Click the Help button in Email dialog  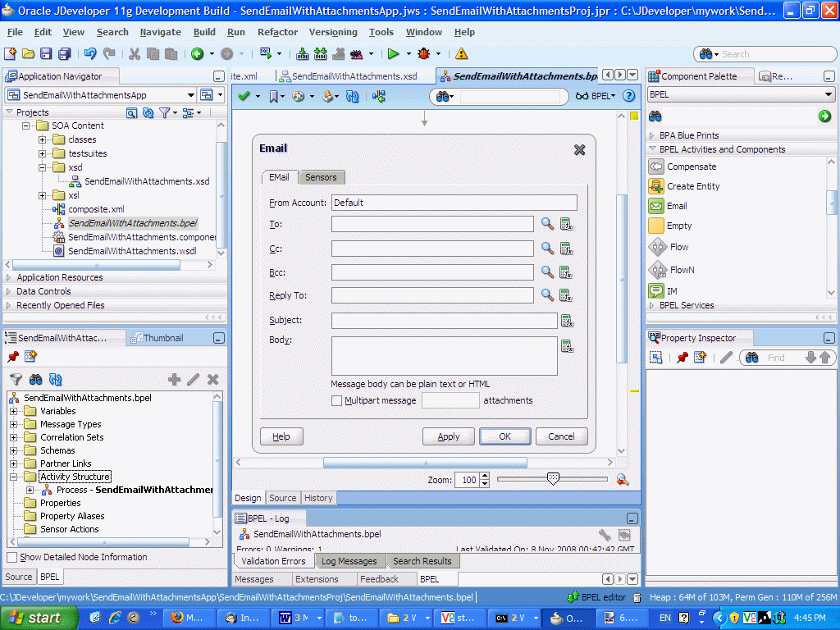(x=281, y=436)
